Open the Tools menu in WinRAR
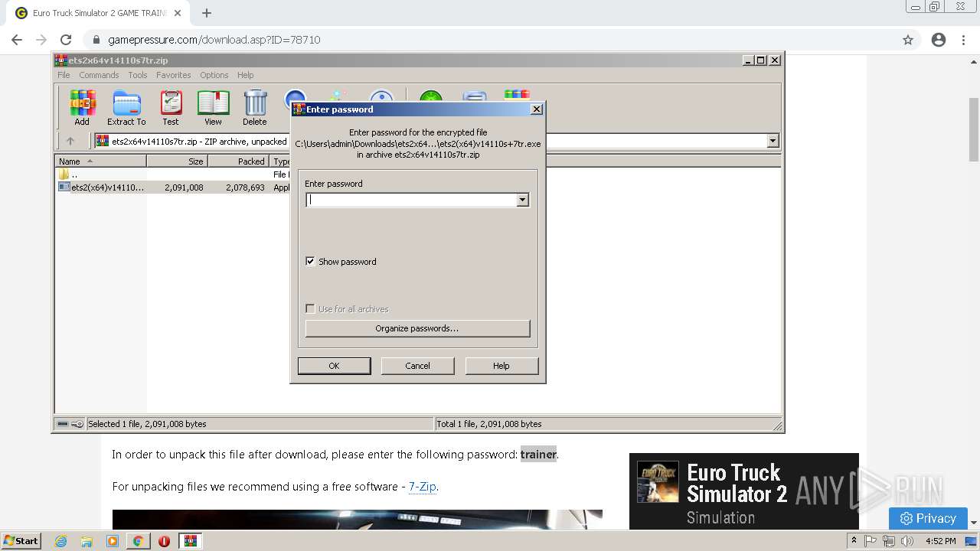Screen dimensions: 980x551 (138, 75)
